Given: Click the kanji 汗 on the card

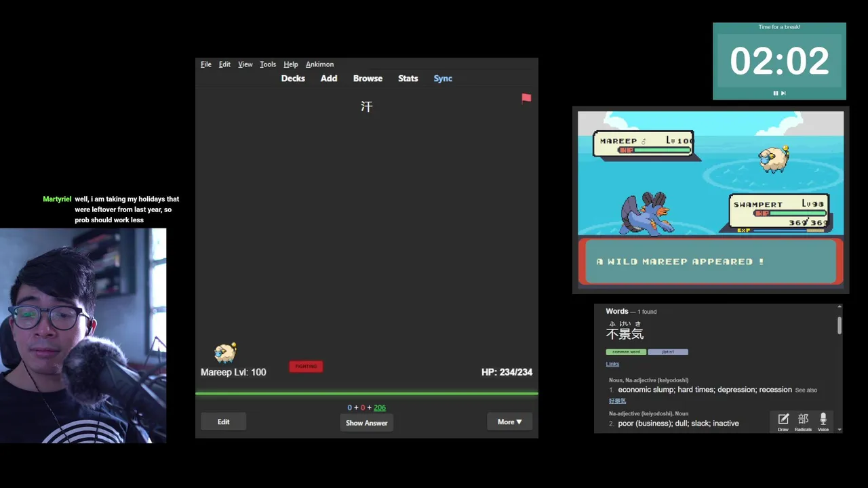Looking at the screenshot, I should pos(367,106).
